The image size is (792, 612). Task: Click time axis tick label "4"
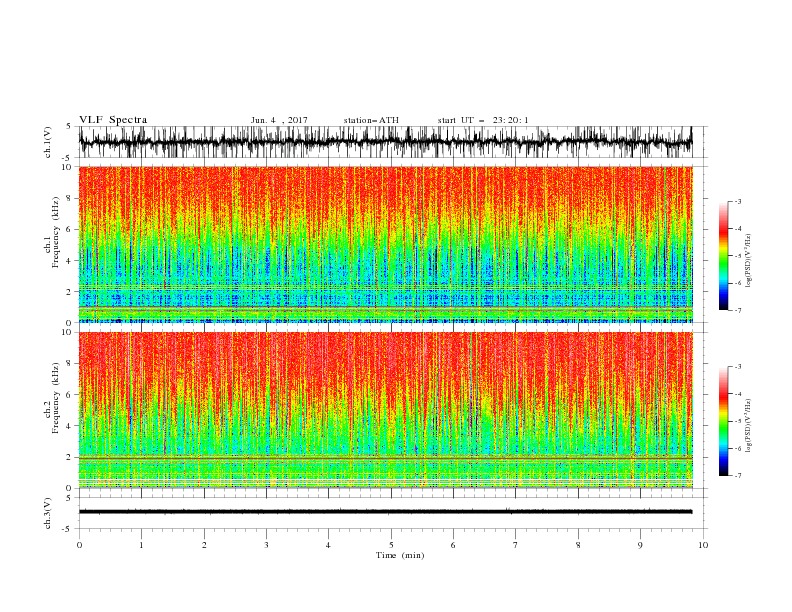click(x=329, y=545)
